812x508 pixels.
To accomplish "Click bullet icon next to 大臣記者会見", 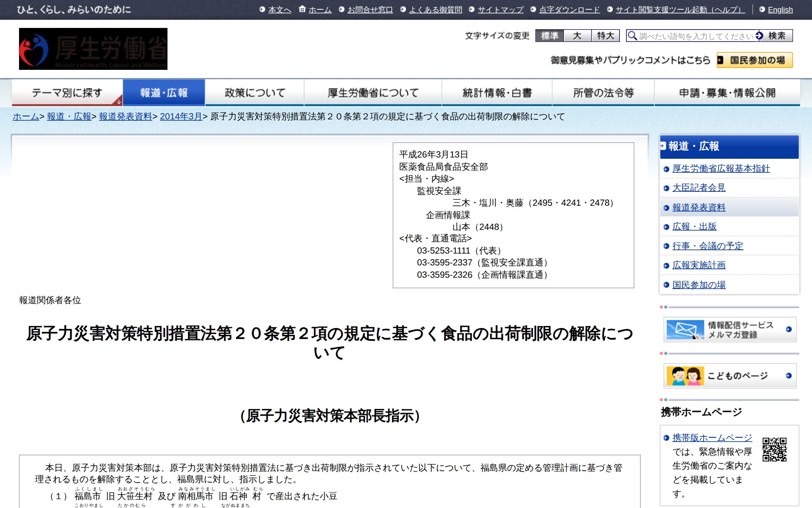I will point(666,188).
